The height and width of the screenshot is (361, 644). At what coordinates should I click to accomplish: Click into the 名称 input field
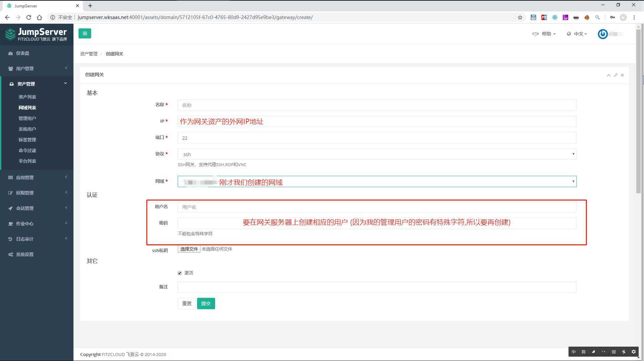[377, 105]
